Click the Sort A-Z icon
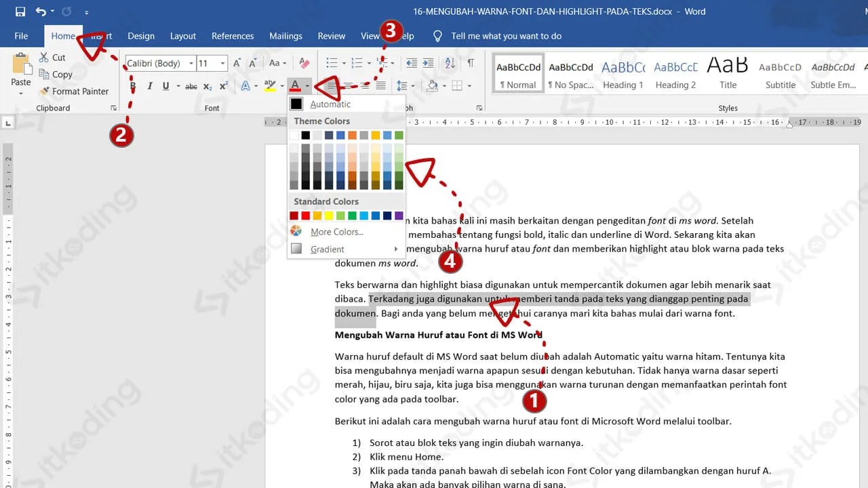 (450, 63)
